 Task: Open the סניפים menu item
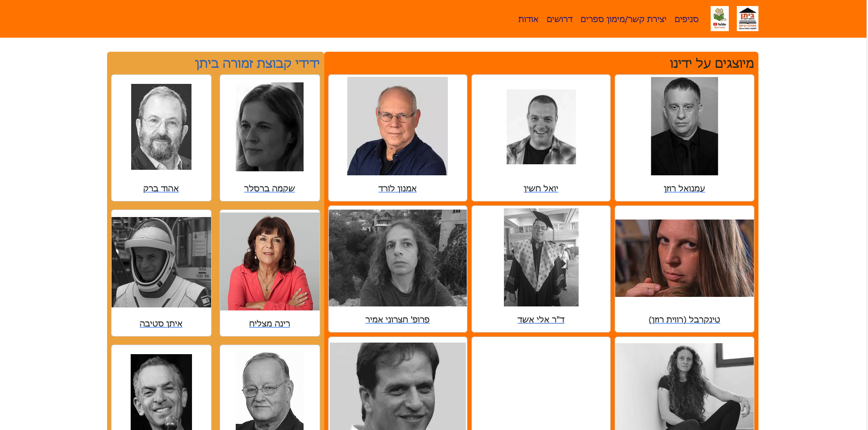[687, 19]
